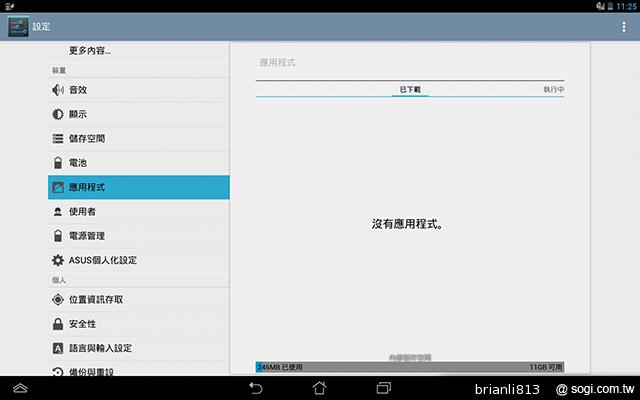This screenshot has width=640, height=400.
Task: Click the internal storage usage bar
Action: 410,367
